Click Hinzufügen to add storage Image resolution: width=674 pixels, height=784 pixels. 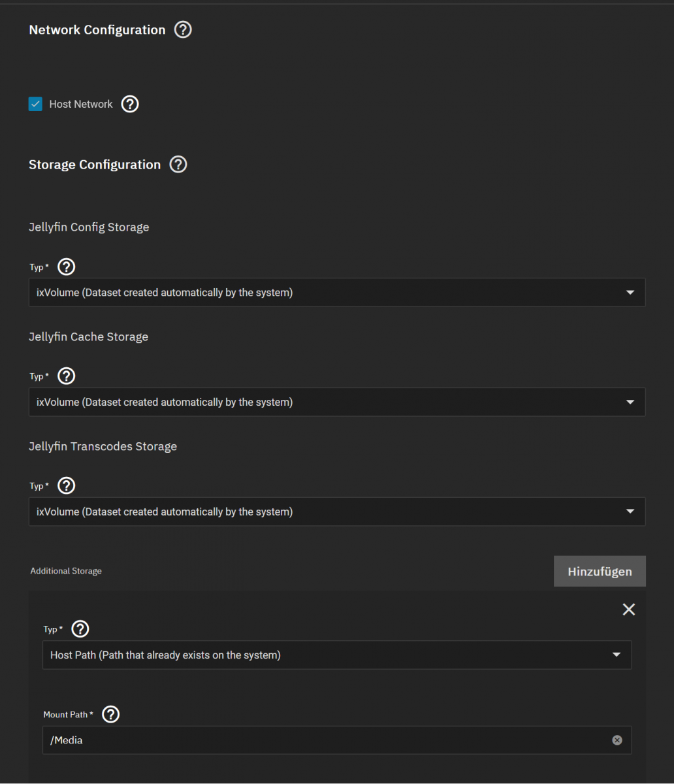coord(600,571)
